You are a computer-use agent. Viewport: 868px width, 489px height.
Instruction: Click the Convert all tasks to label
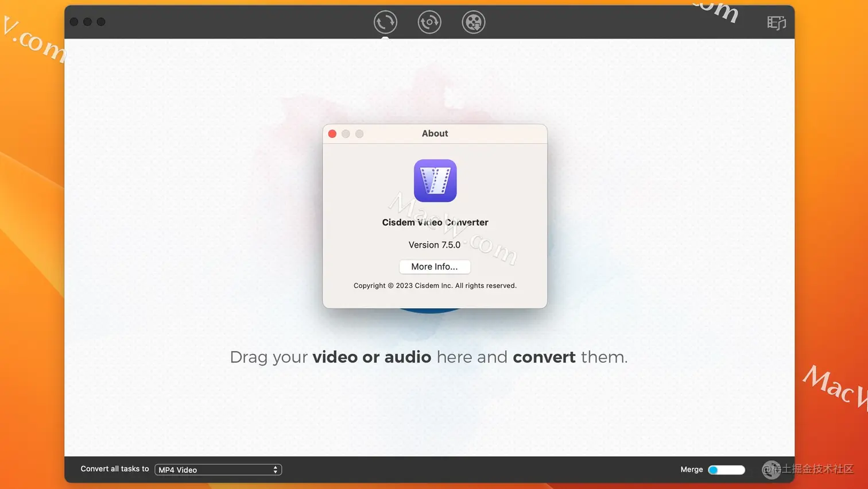pyautogui.click(x=115, y=469)
